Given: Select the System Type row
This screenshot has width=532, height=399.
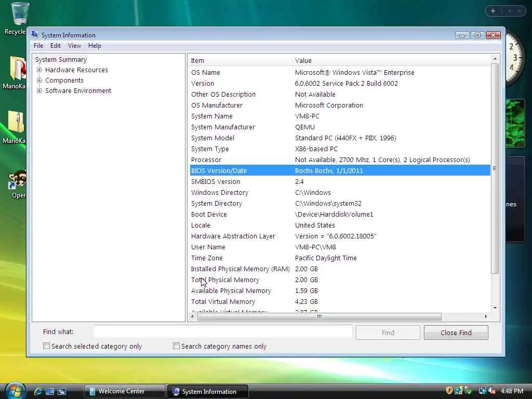Looking at the screenshot, I should (340, 149).
